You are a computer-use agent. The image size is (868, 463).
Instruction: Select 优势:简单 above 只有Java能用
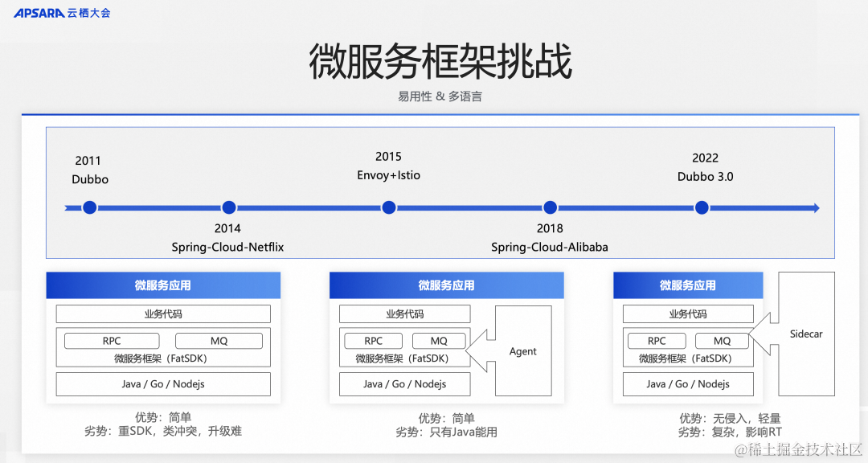pyautogui.click(x=447, y=418)
